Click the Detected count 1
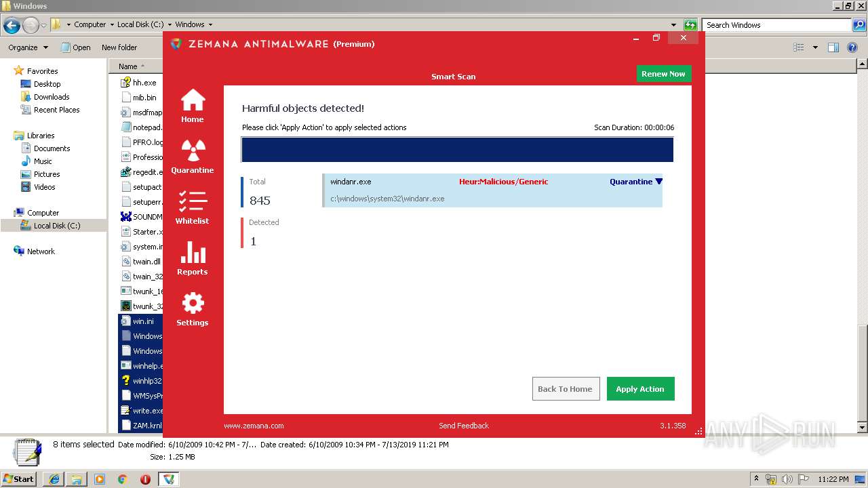Image resolution: width=868 pixels, height=488 pixels. [x=254, y=241]
